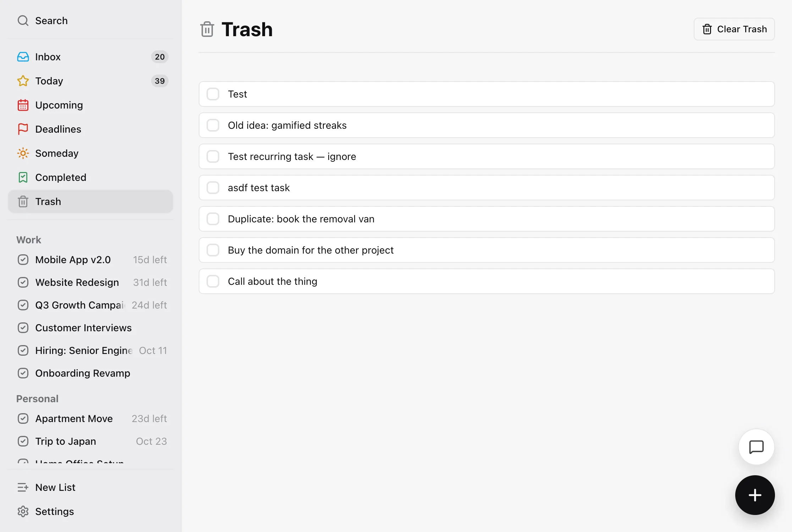Open the Q3 Growth Campaign project name
Screen dimensions: 792x532
pos(80,305)
